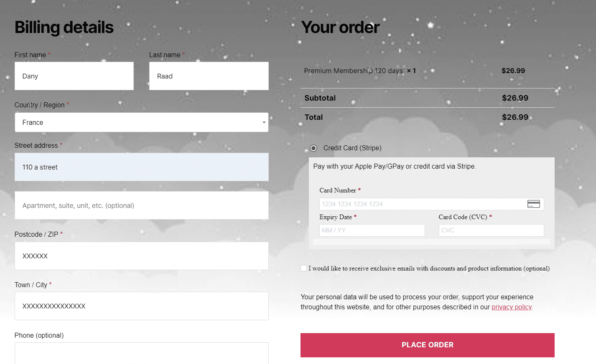The image size is (596, 364).
Task: Click the dropdown arrow next to France
Action: [264, 122]
